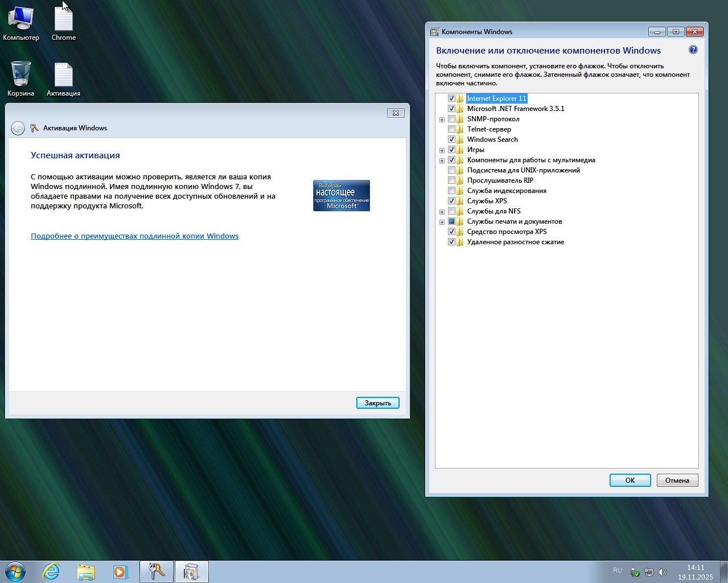728x583 pixels.
Task: Uncheck the Windows Search component
Action: click(451, 139)
